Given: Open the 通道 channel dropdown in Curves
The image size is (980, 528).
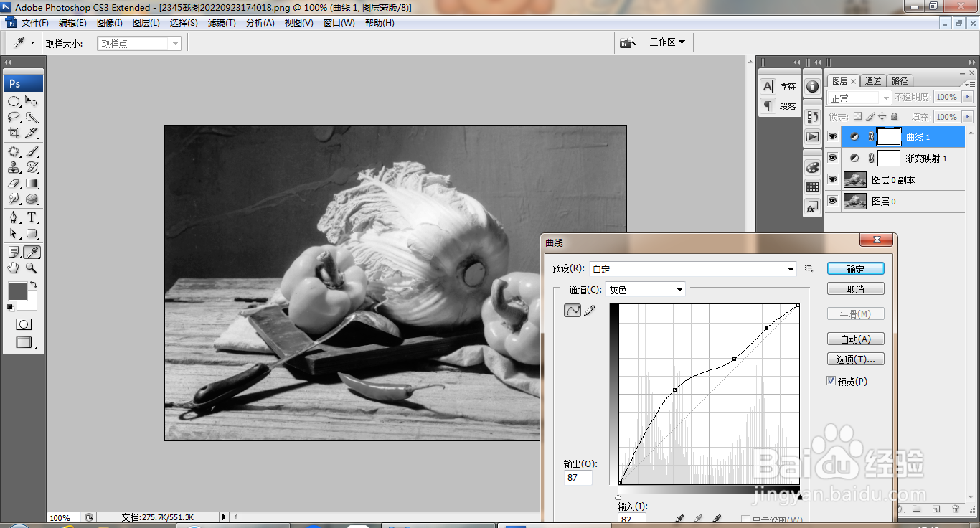Looking at the screenshot, I should (x=646, y=290).
